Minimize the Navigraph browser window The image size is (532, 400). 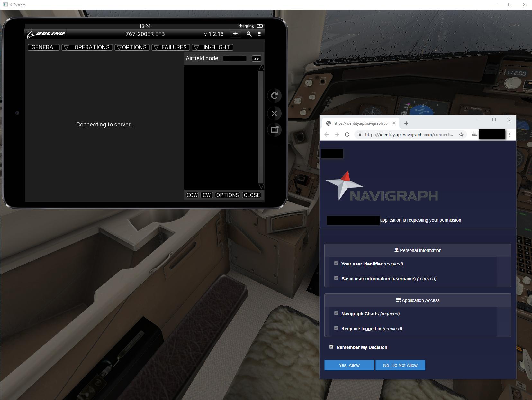pos(479,120)
